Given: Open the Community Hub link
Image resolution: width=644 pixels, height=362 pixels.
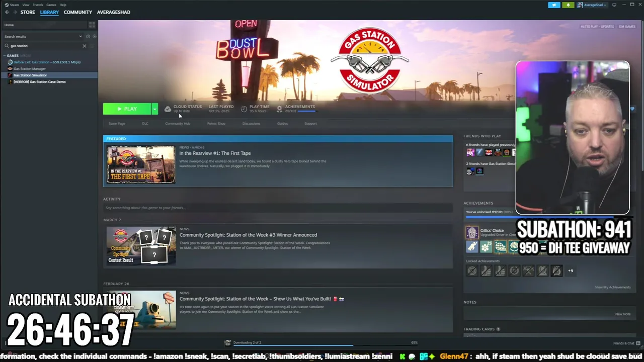Looking at the screenshot, I should click(178, 123).
